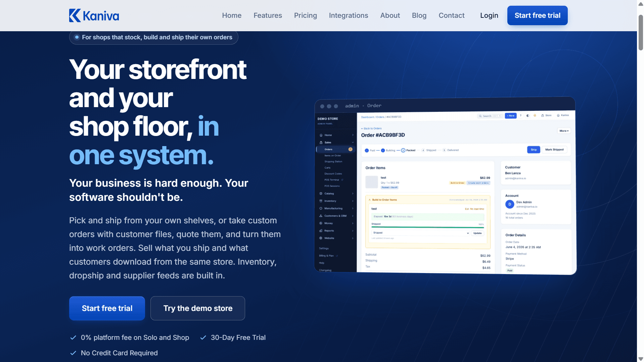Open the More dropdown on order page
644x362 pixels.
pos(564,131)
